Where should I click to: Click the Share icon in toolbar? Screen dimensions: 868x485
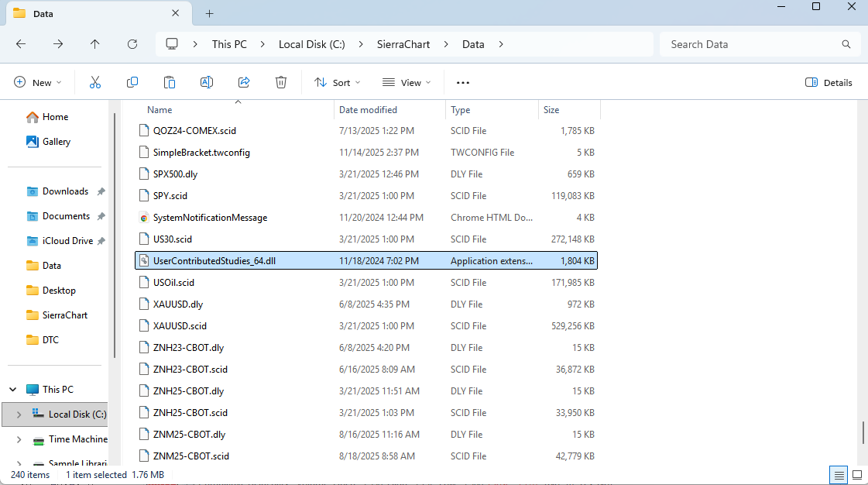point(244,82)
